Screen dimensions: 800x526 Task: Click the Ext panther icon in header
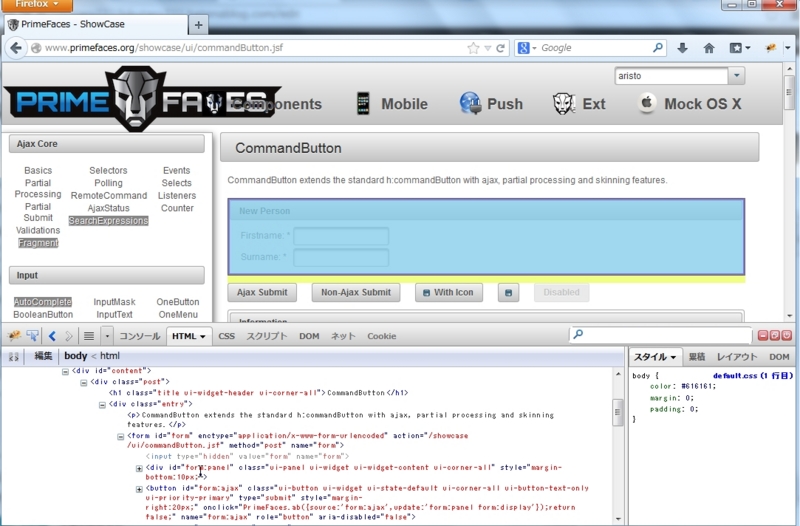point(564,104)
